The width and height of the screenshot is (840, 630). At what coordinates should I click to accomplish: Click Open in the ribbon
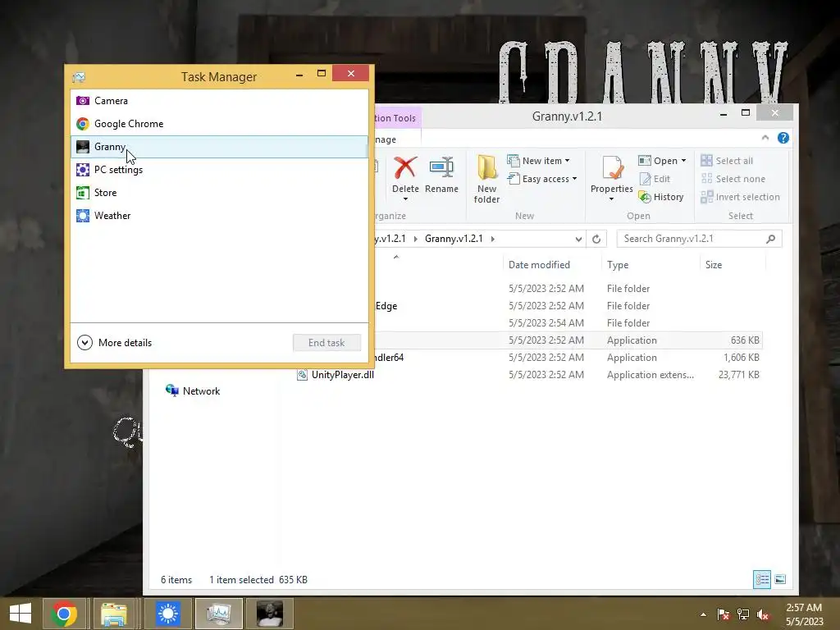658,161
